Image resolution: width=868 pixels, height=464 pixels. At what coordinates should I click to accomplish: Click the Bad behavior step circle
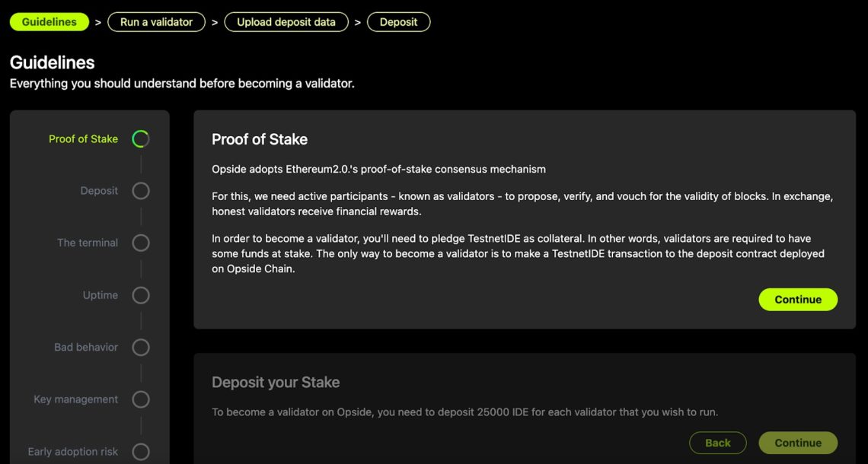tap(141, 348)
